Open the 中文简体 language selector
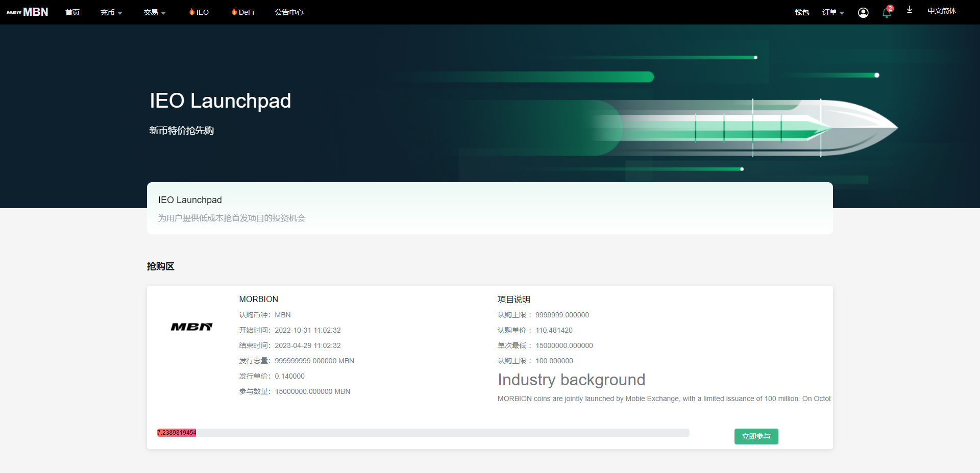 (x=942, y=11)
